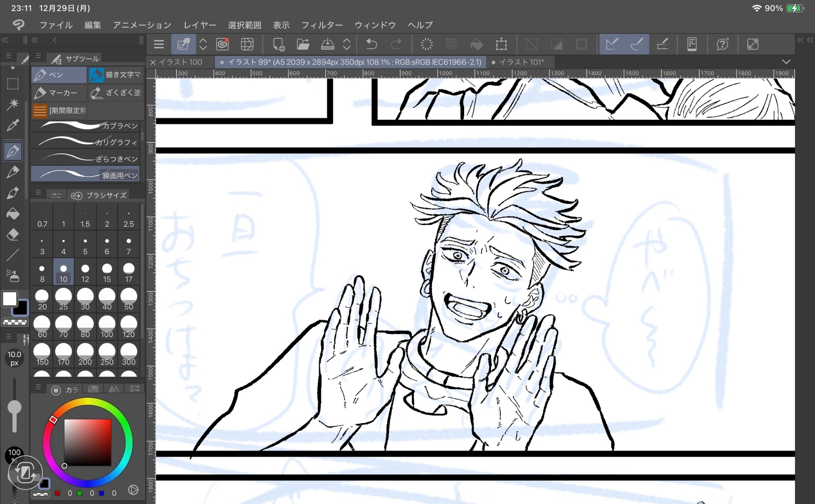Click the Scale/Rotate transform icon
The image size is (815, 504).
[501, 44]
